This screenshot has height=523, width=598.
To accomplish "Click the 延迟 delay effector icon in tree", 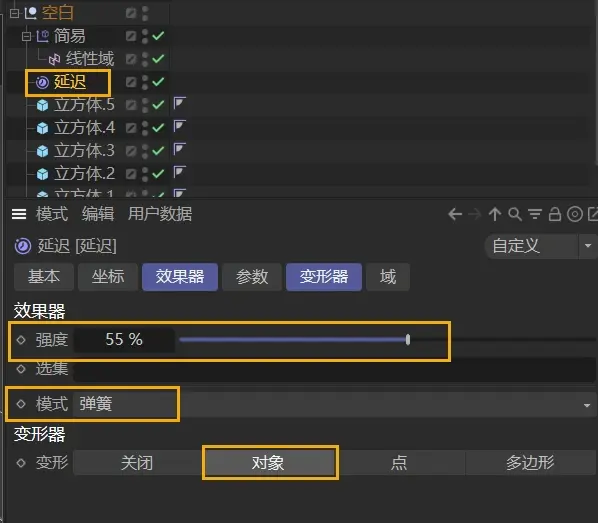I will [x=42, y=82].
